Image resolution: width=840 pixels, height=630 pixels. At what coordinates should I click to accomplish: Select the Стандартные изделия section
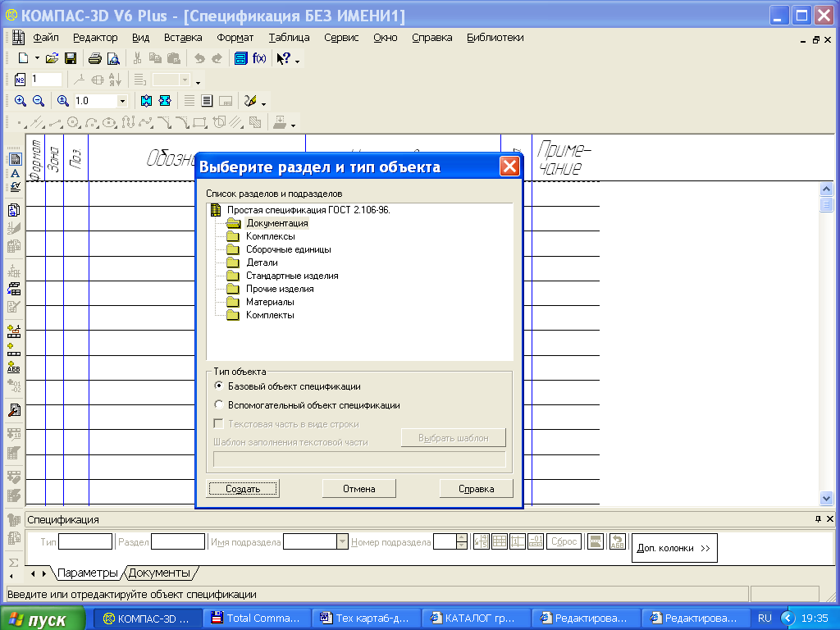pos(292,276)
